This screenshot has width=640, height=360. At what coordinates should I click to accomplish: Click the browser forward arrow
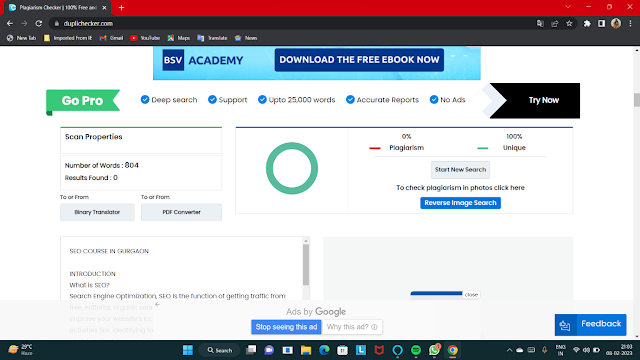pos(24,24)
